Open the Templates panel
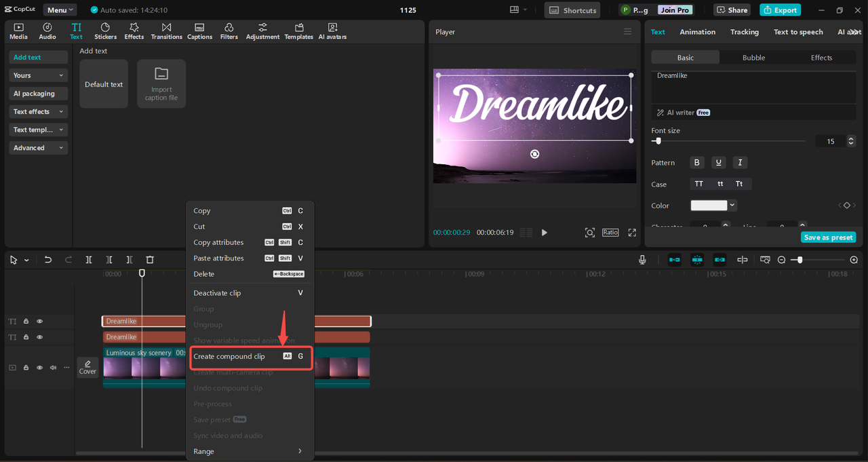 (x=298, y=31)
